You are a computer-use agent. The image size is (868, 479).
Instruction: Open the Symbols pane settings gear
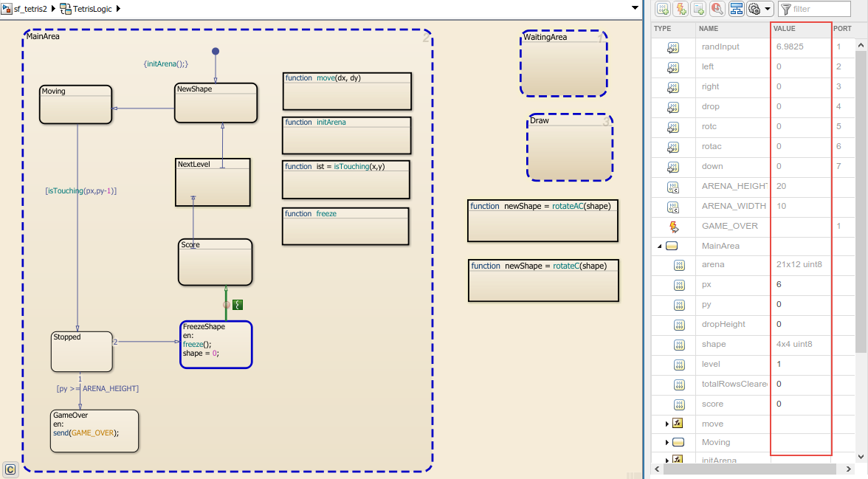[755, 8]
